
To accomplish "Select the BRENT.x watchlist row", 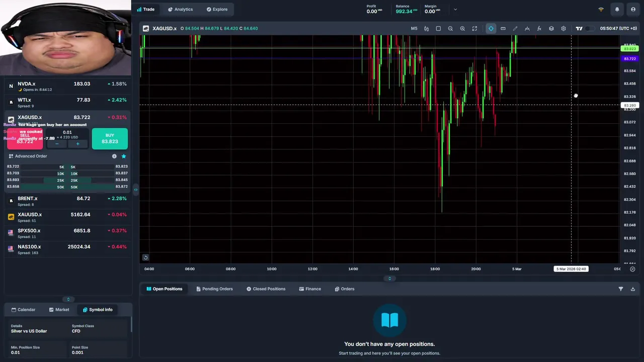I will pos(67,201).
